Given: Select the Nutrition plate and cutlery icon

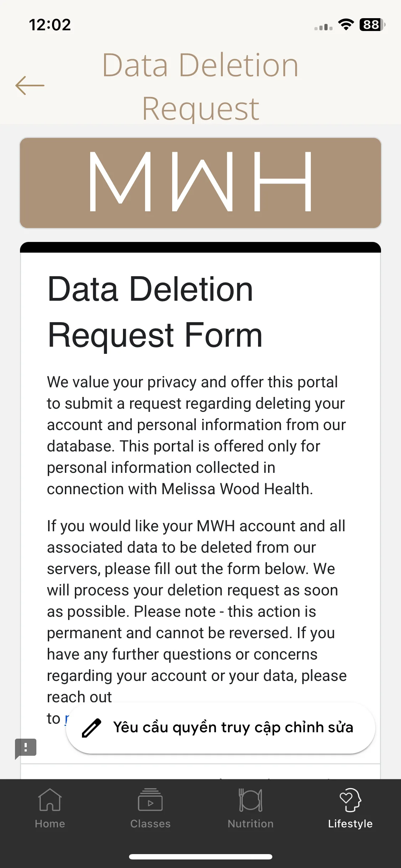Looking at the screenshot, I should [x=251, y=800].
